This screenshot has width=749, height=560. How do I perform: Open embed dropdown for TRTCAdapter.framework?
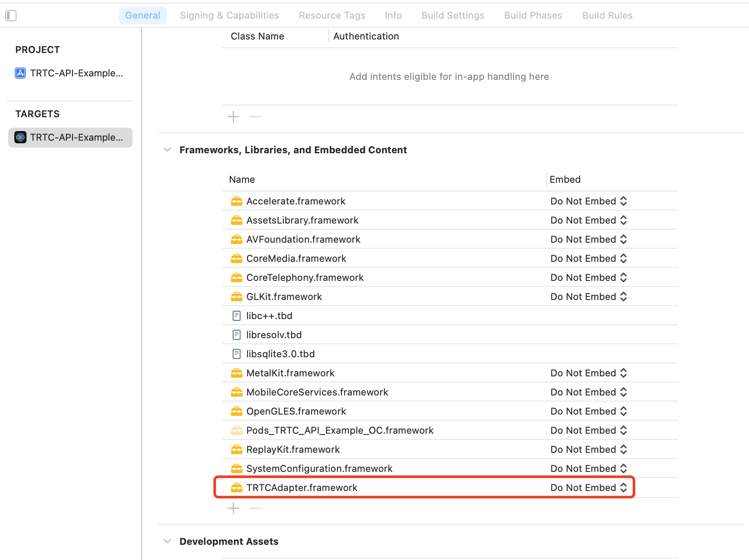click(x=588, y=488)
